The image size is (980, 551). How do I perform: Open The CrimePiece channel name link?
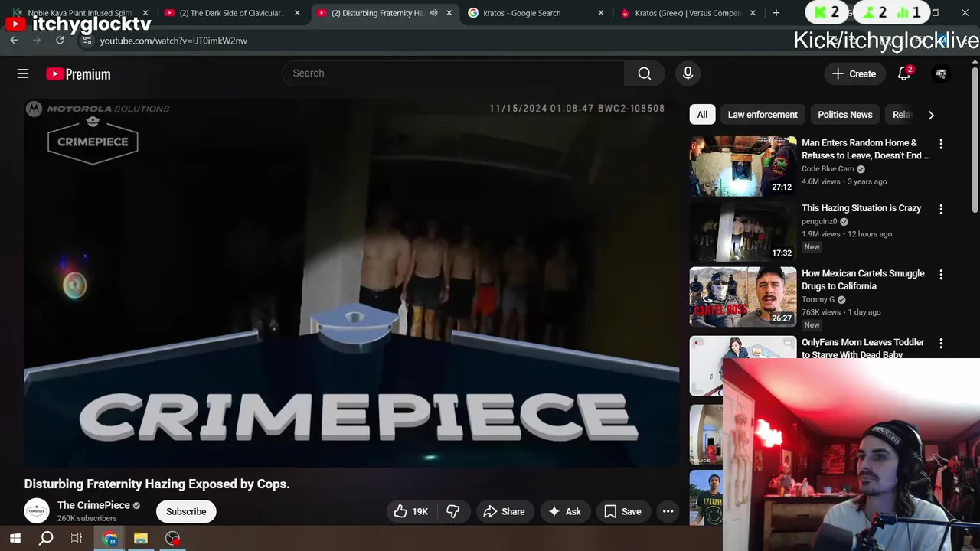tap(93, 505)
